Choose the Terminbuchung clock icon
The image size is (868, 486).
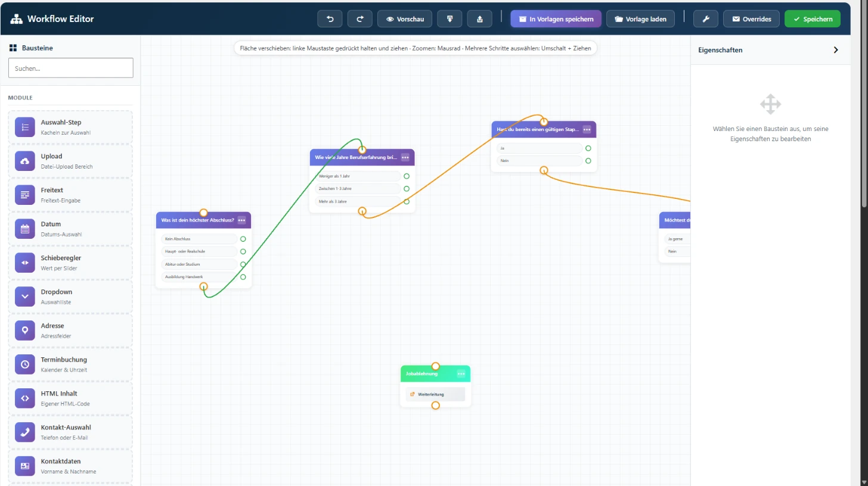point(25,364)
